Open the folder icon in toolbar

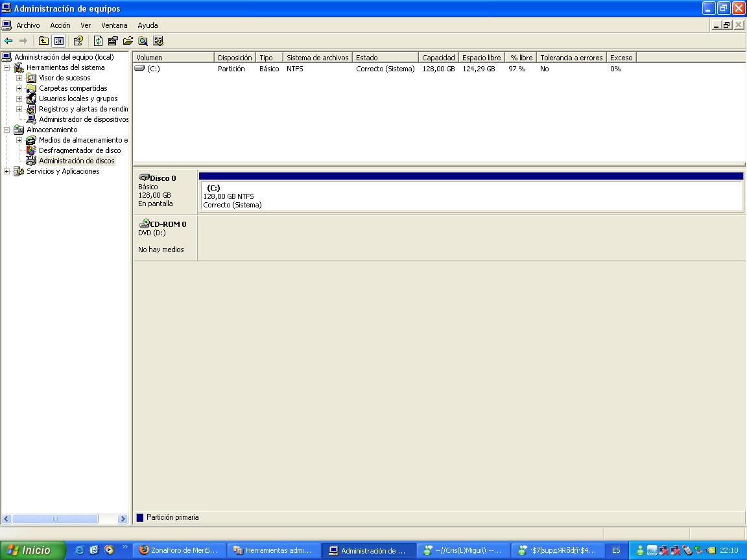(128, 41)
